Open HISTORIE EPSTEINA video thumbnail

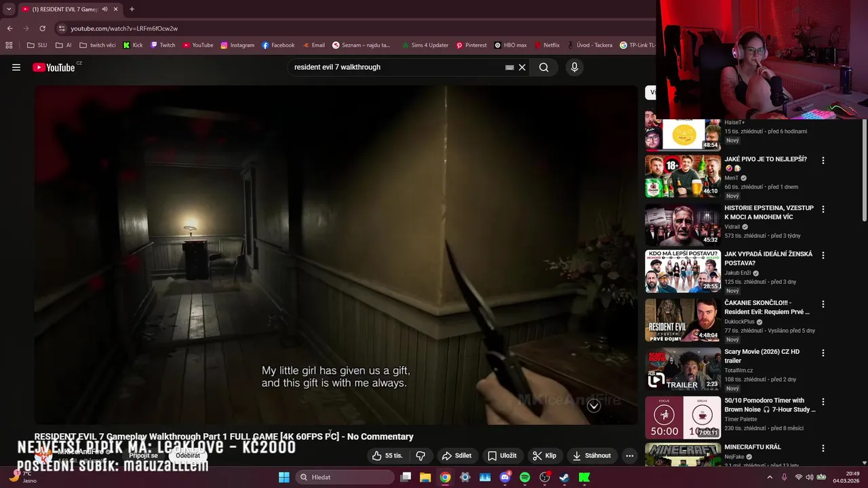point(683,225)
